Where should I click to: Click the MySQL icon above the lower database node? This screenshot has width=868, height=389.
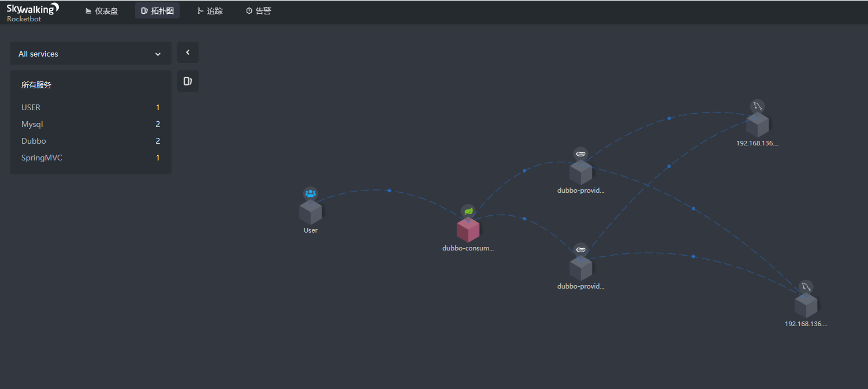pyautogui.click(x=806, y=287)
